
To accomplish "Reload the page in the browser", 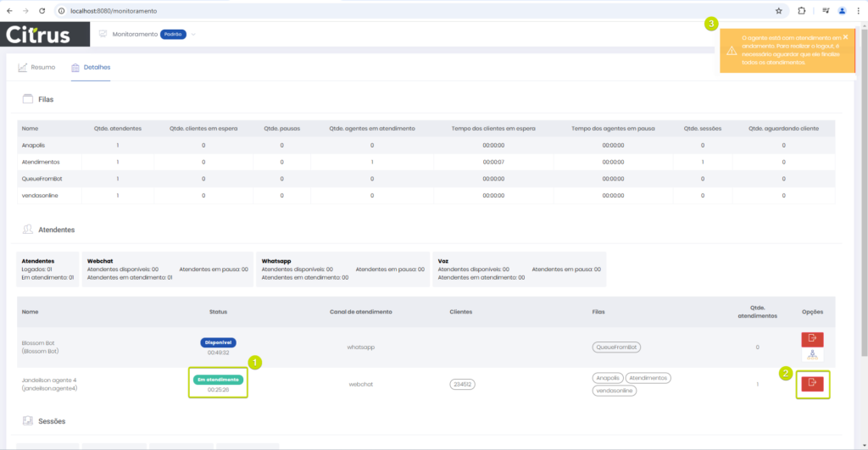I will point(42,11).
